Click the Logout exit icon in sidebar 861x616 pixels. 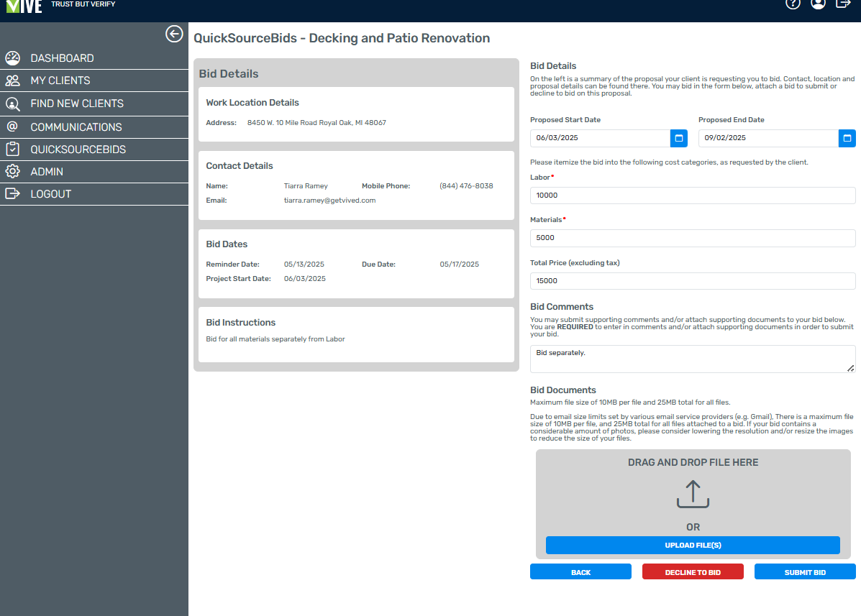(x=13, y=193)
